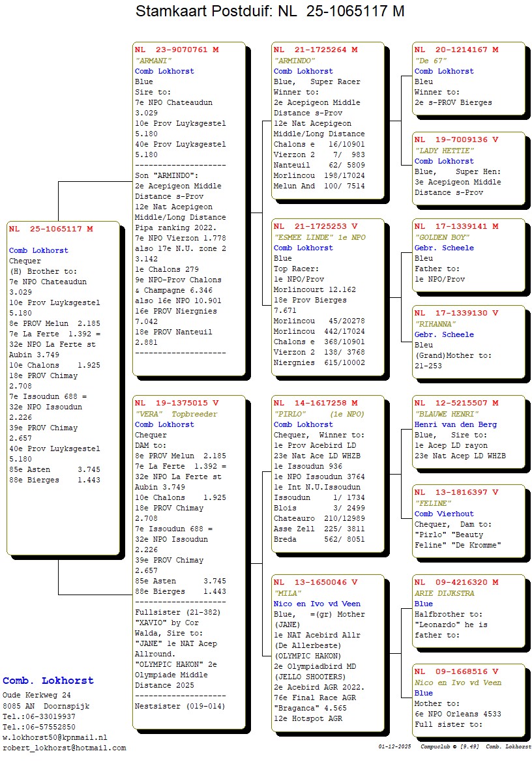The image size is (532, 764).
Task: Click "ESMEE LINDE" 1e NPO name
Action: 319,237
